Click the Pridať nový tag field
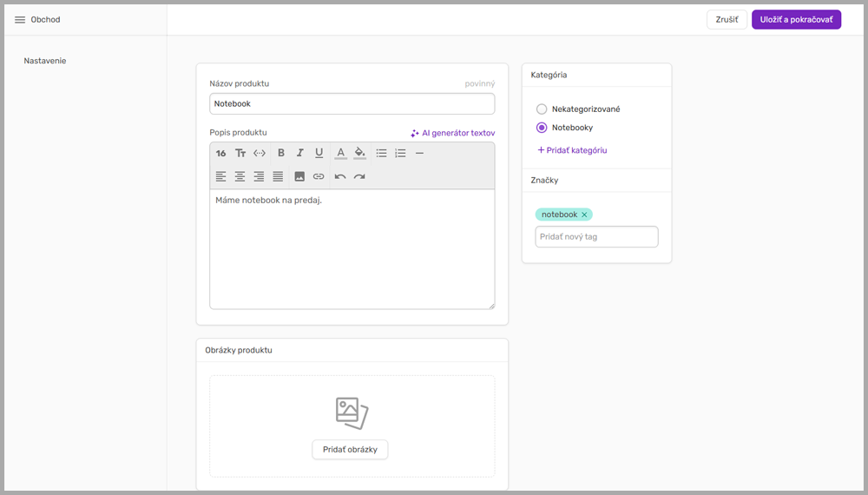Screen dimensions: 868x495 [596, 236]
